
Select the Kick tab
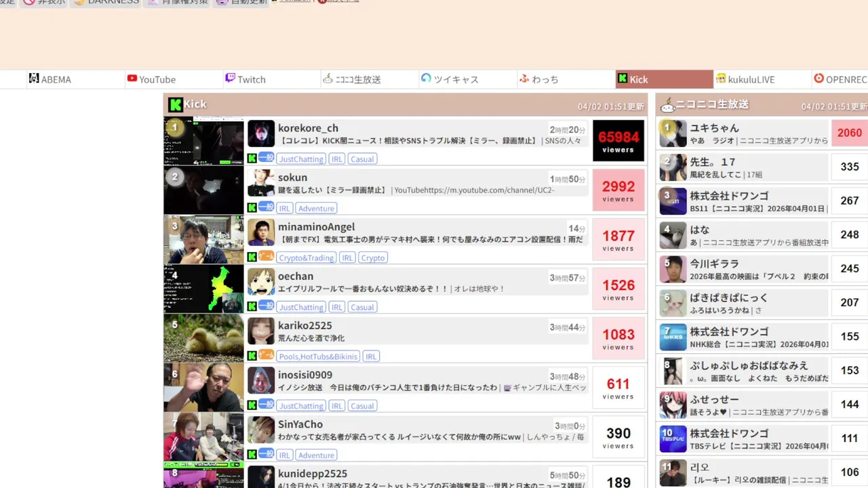[665, 79]
